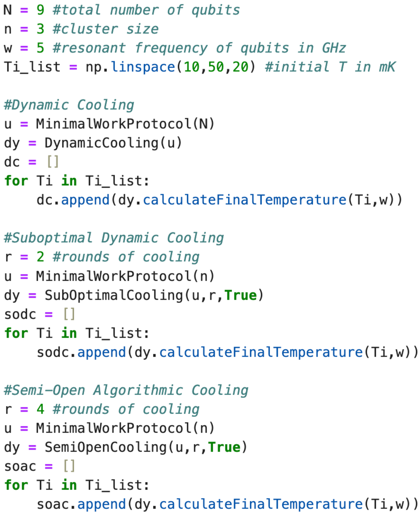Click the resonant frequency GHz comment

pos(199,48)
